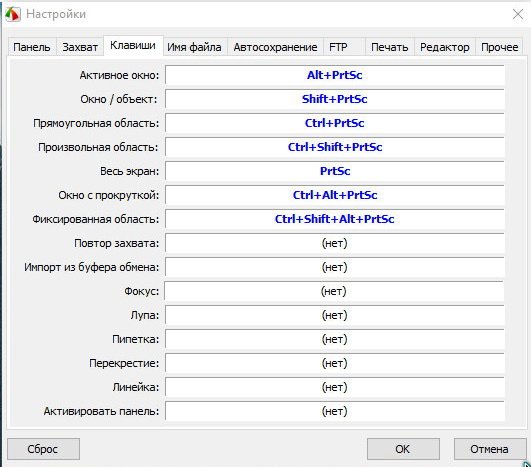
Task: Confirm settings with OK button
Action: [403, 449]
